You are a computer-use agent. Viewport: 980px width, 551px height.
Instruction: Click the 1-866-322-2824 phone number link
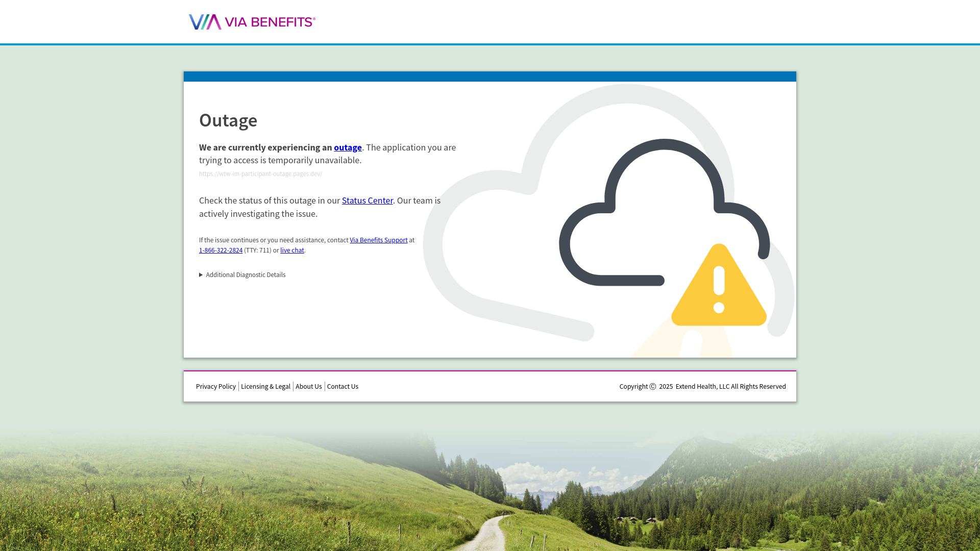click(x=220, y=251)
